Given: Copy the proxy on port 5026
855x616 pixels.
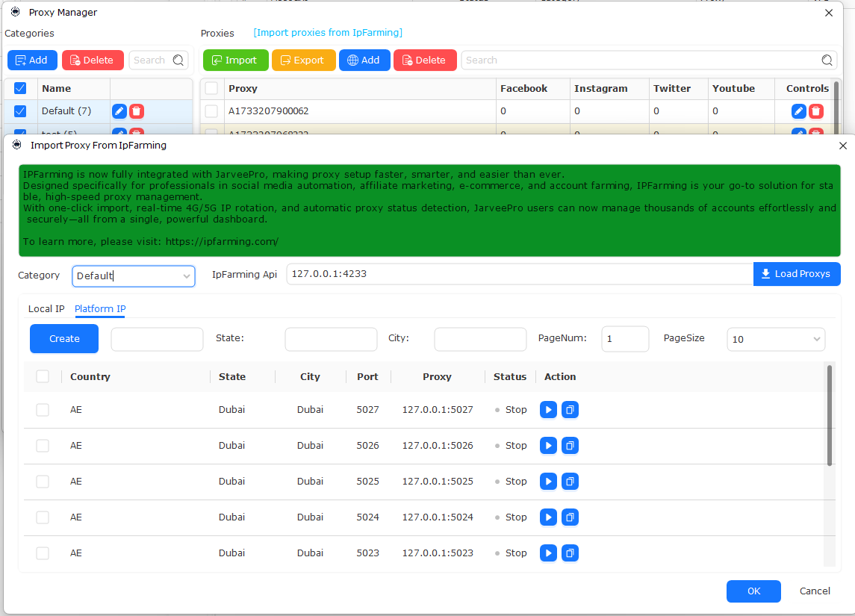Looking at the screenshot, I should pyautogui.click(x=570, y=445).
